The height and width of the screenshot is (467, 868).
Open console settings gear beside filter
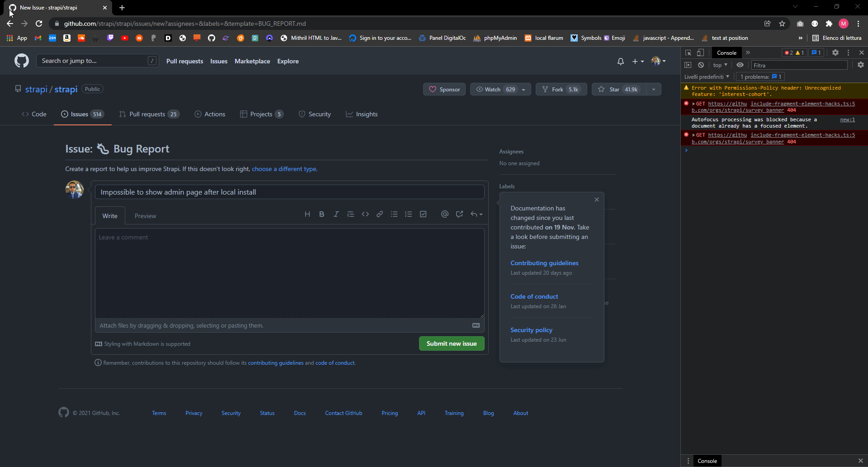pos(861,65)
